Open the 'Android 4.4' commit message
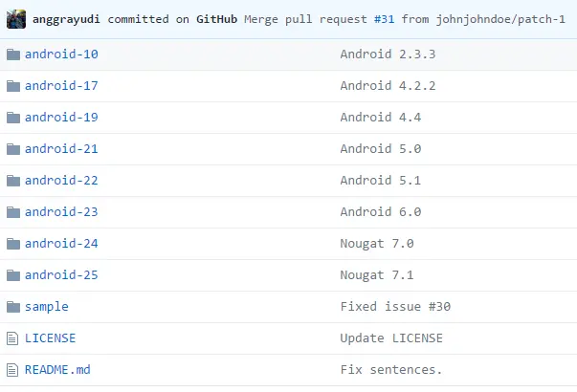Viewport: 577px width, 392px height. [381, 118]
